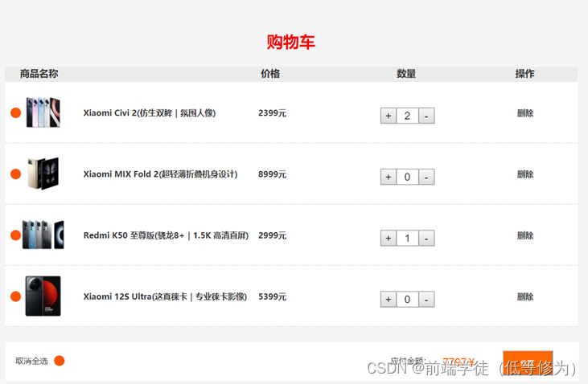The width and height of the screenshot is (588, 384).
Task: Open Xiaomi MIX Fold 2 product thumbnail
Action: (x=43, y=174)
